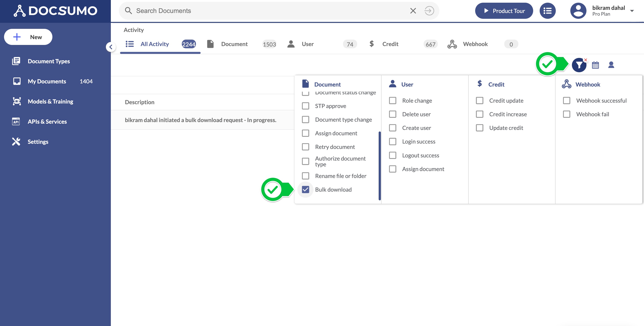Switch to the Credit activity tab

pyautogui.click(x=403, y=44)
